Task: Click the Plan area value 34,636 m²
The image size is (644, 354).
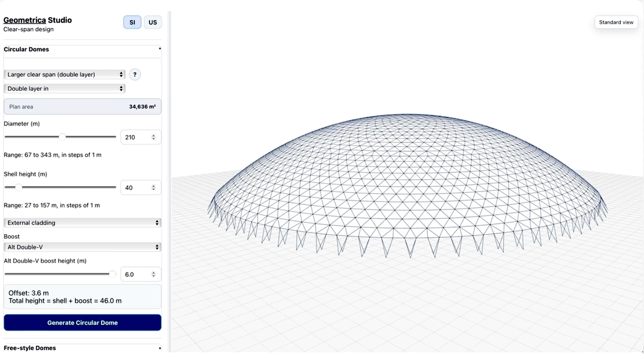Action: point(142,107)
